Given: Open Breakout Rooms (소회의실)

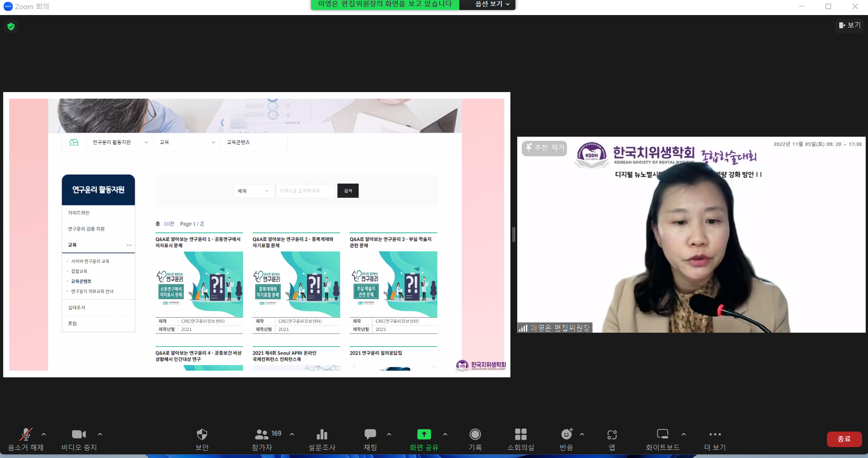Looking at the screenshot, I should point(520,435).
